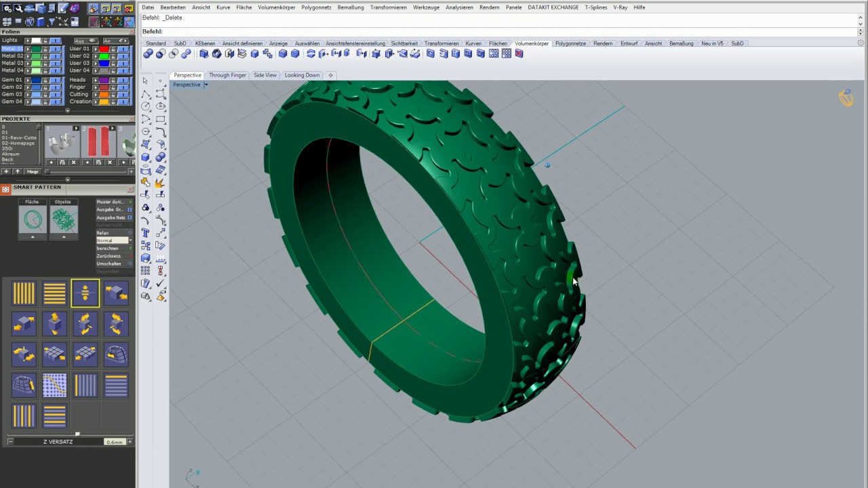This screenshot has height=488, width=868.
Task: Click the checkmark tool in left toolbar
Action: tap(161, 284)
